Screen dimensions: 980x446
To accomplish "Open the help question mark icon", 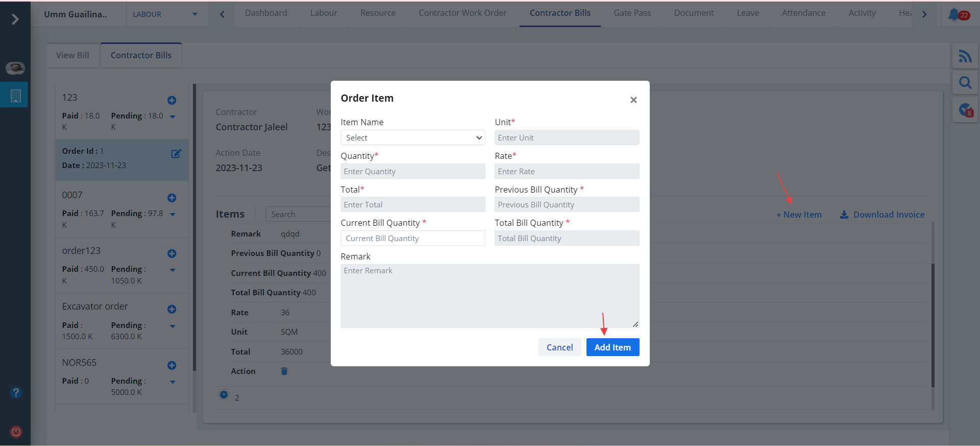I will click(16, 392).
